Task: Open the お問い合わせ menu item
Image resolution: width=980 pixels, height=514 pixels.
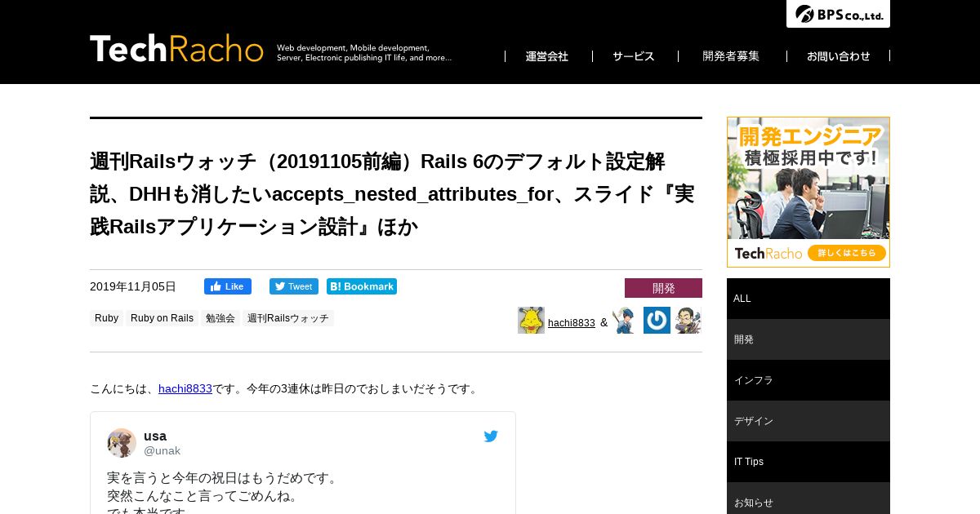Action: coord(839,56)
